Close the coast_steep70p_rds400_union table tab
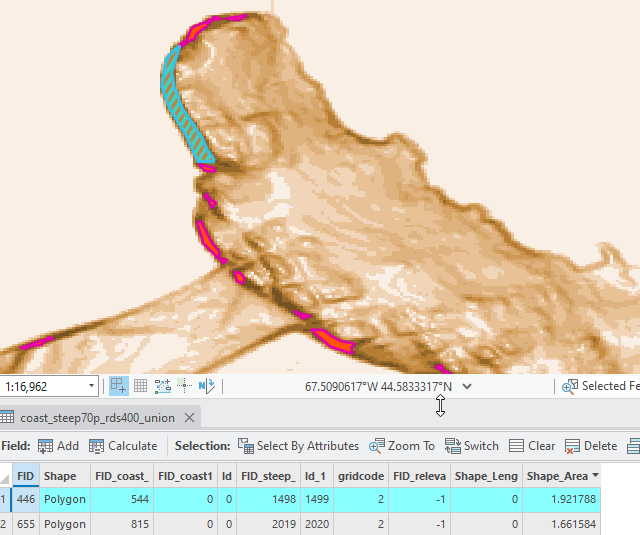The width and height of the screenshot is (640, 535). pos(189,417)
